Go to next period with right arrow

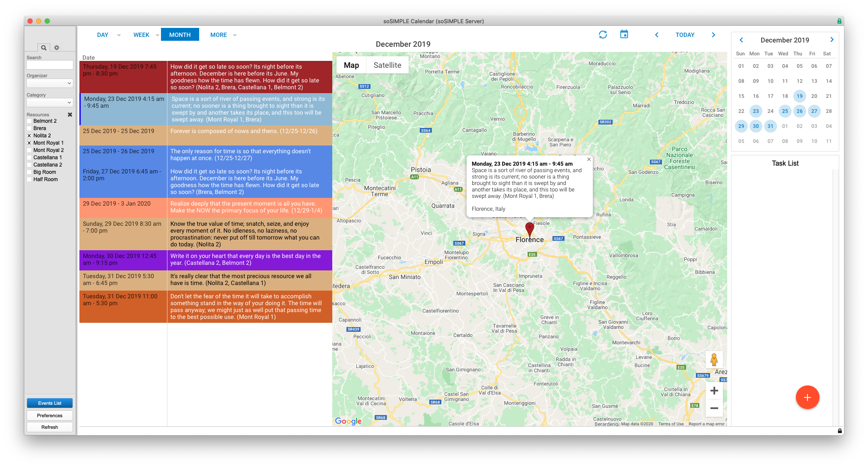point(713,35)
